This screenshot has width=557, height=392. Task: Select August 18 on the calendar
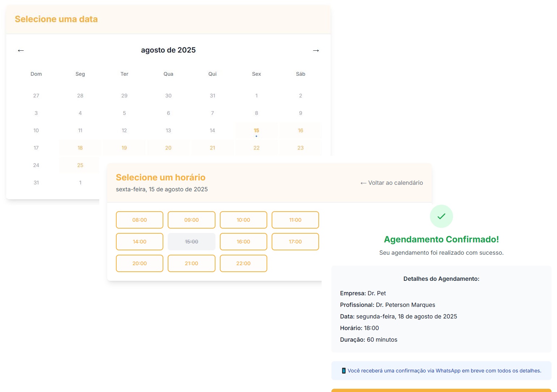point(80,148)
